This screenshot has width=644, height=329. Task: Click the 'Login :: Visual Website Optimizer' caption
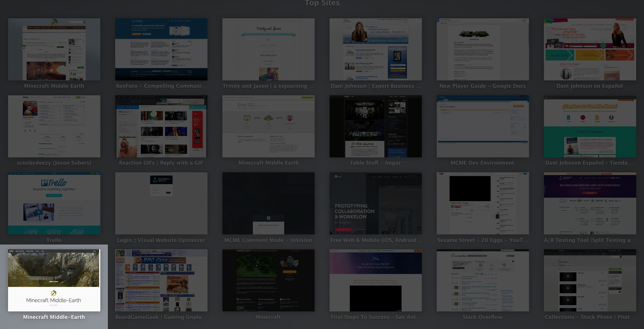pyautogui.click(x=161, y=240)
